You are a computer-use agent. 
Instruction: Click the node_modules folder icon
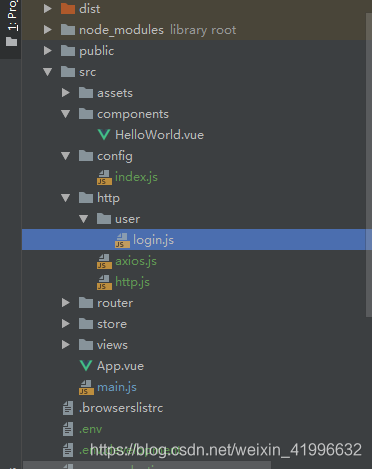point(68,30)
